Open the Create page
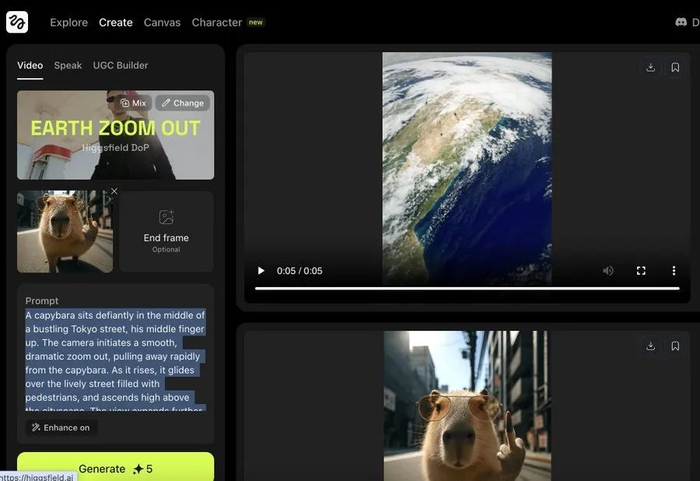The image size is (700, 481). point(116,22)
